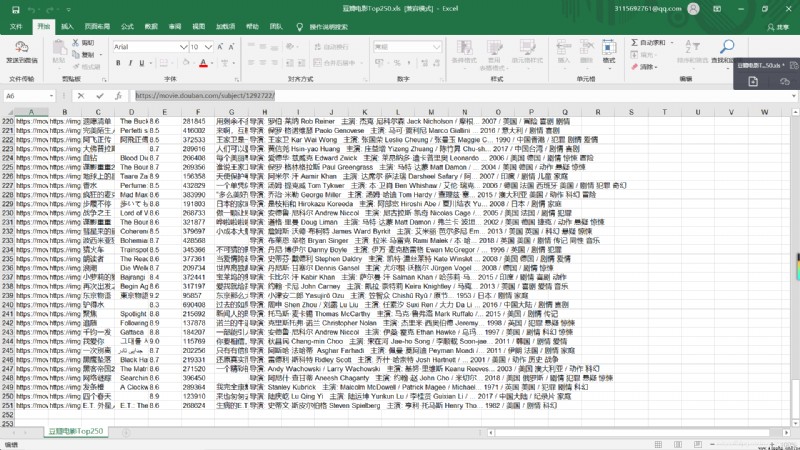Screen dimensions: 800x450
Task: Open the underline style dropdown arrow
Action: tap(151, 63)
